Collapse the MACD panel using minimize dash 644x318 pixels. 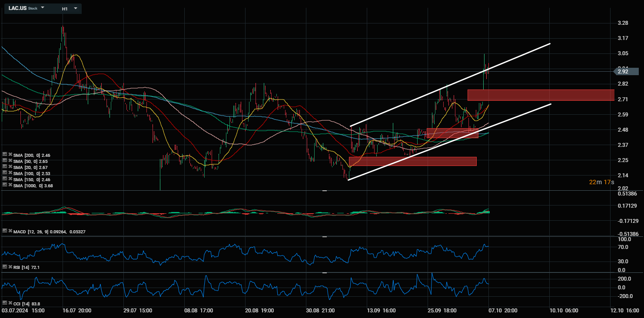click(324, 191)
